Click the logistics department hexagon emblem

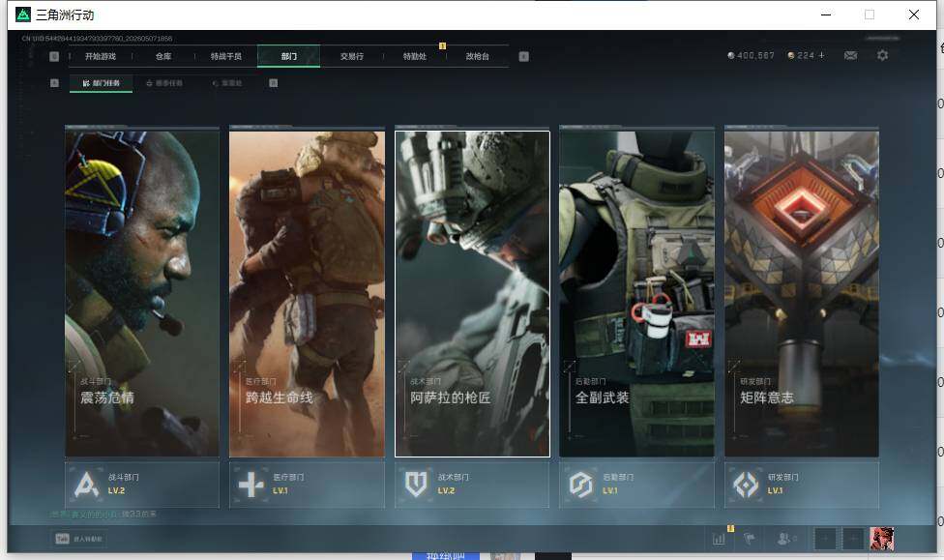click(x=581, y=485)
